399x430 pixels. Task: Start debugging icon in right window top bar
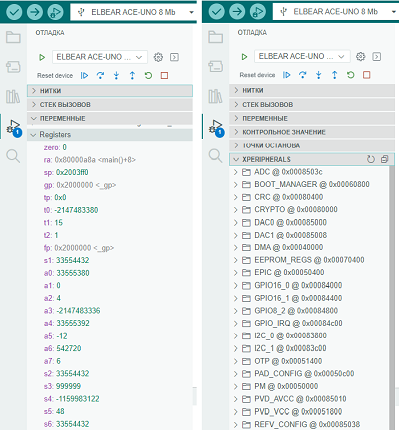(x=258, y=11)
